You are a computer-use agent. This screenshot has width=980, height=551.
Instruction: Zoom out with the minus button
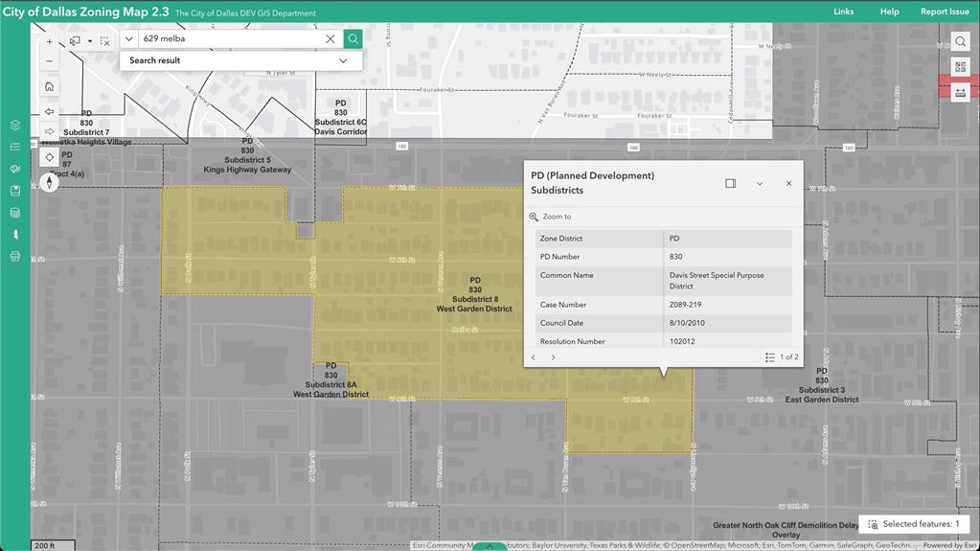[50, 61]
